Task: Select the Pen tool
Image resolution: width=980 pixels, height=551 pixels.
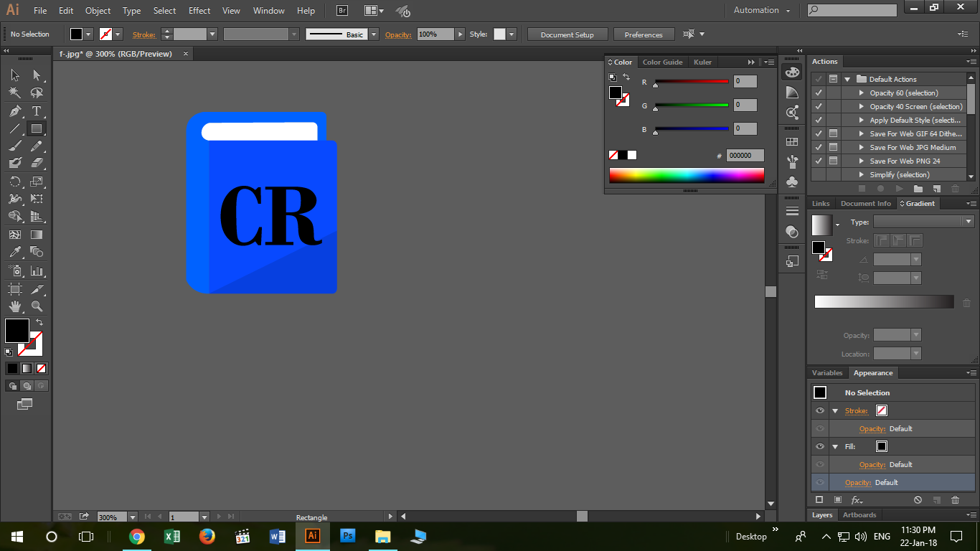Action: pyautogui.click(x=15, y=110)
